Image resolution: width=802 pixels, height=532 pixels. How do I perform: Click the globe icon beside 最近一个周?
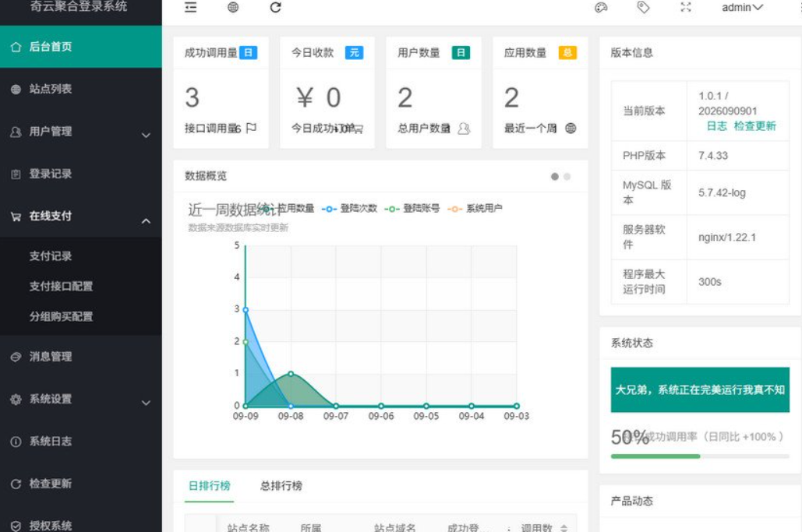pyautogui.click(x=571, y=128)
